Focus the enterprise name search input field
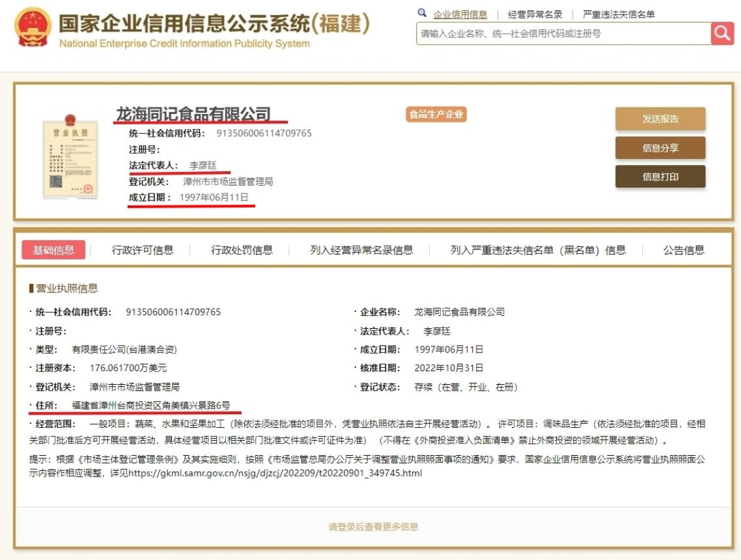This screenshot has width=741, height=560. pyautogui.click(x=563, y=34)
